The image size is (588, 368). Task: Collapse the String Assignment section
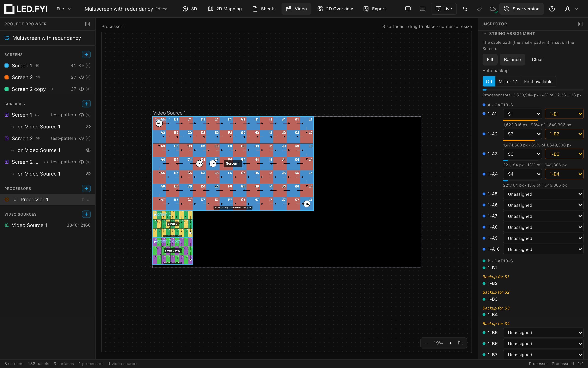[x=485, y=34]
